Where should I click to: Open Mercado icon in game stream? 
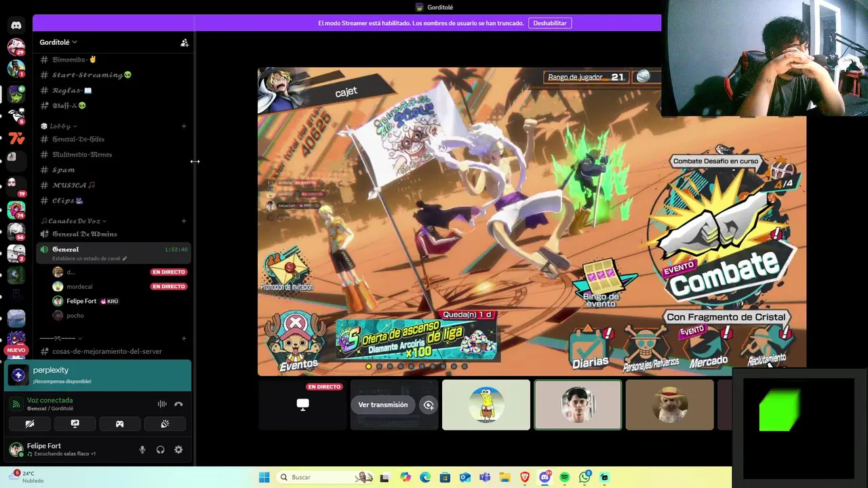click(708, 348)
